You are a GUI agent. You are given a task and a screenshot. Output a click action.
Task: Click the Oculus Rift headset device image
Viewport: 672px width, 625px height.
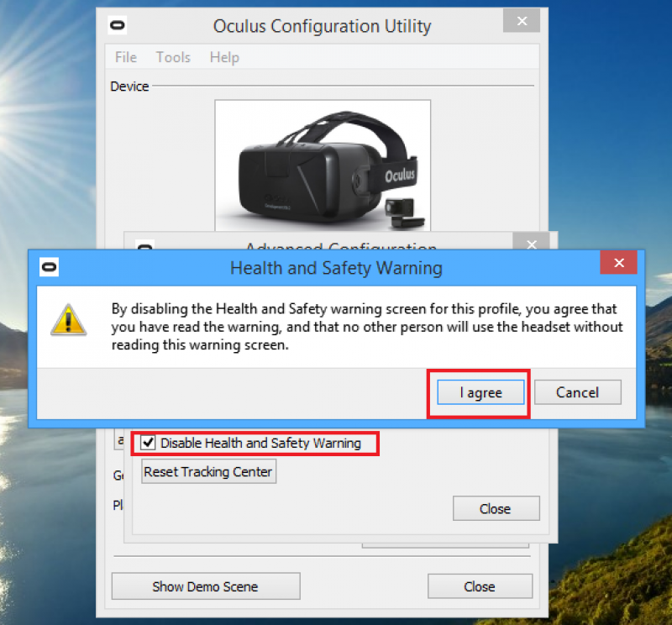(323, 165)
